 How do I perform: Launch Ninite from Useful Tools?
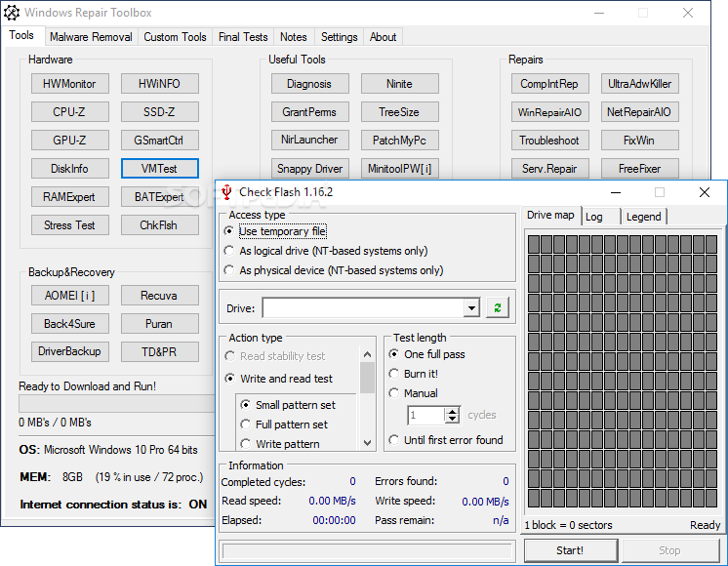tap(400, 84)
